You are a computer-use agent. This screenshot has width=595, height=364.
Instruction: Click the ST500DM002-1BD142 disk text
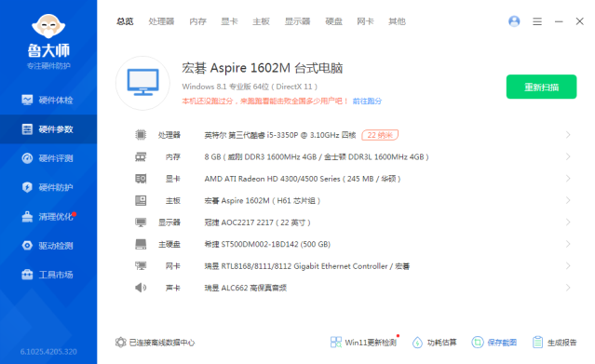(267, 244)
